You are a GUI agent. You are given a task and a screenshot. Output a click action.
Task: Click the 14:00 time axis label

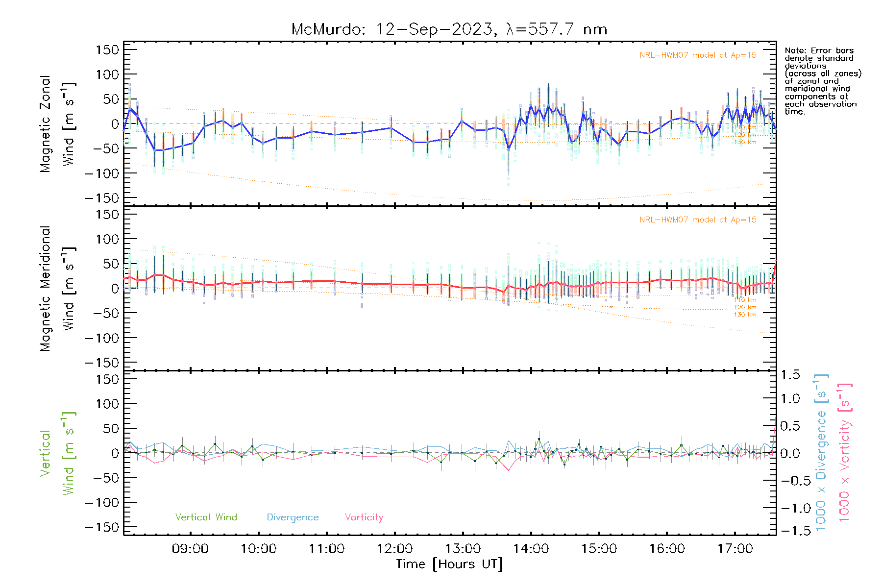pos(531,549)
